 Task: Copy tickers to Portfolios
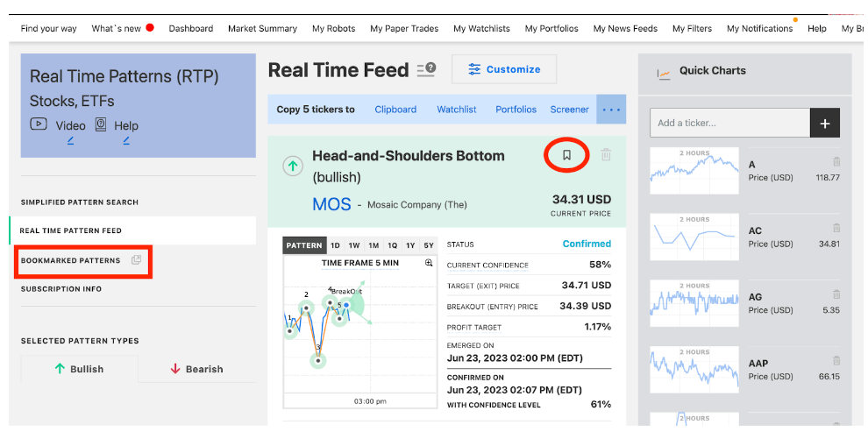coord(516,110)
